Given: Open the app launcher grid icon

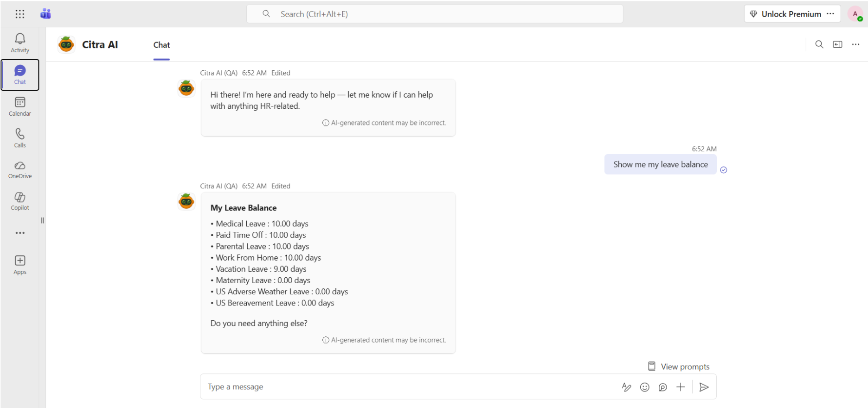Looking at the screenshot, I should (x=20, y=14).
